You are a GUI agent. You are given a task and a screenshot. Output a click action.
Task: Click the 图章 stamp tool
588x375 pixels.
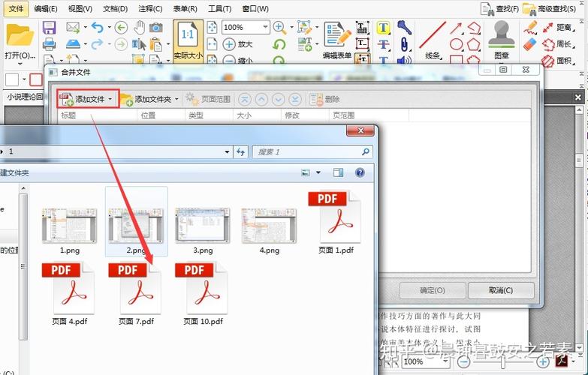tap(502, 40)
